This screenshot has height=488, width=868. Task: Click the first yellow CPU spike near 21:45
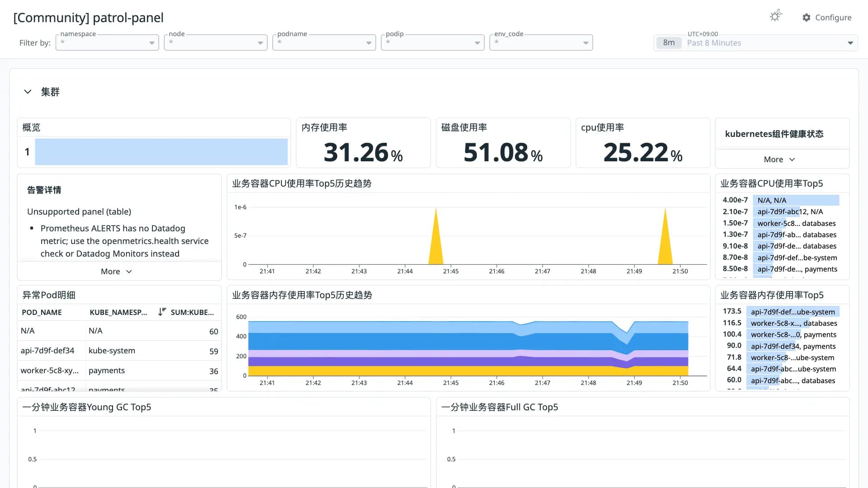(436, 244)
